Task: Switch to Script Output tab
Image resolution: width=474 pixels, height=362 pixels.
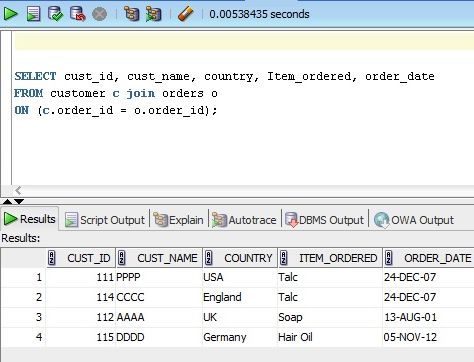Action: (x=105, y=220)
